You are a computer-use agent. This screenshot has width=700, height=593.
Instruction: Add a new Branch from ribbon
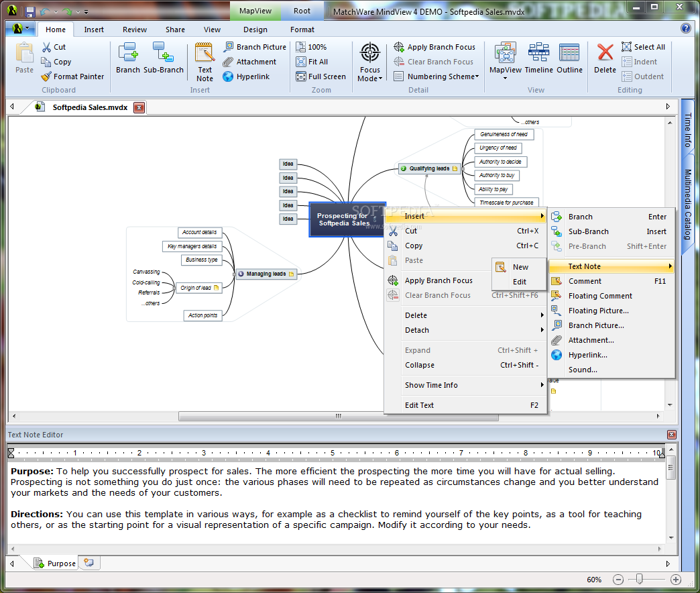(128, 58)
